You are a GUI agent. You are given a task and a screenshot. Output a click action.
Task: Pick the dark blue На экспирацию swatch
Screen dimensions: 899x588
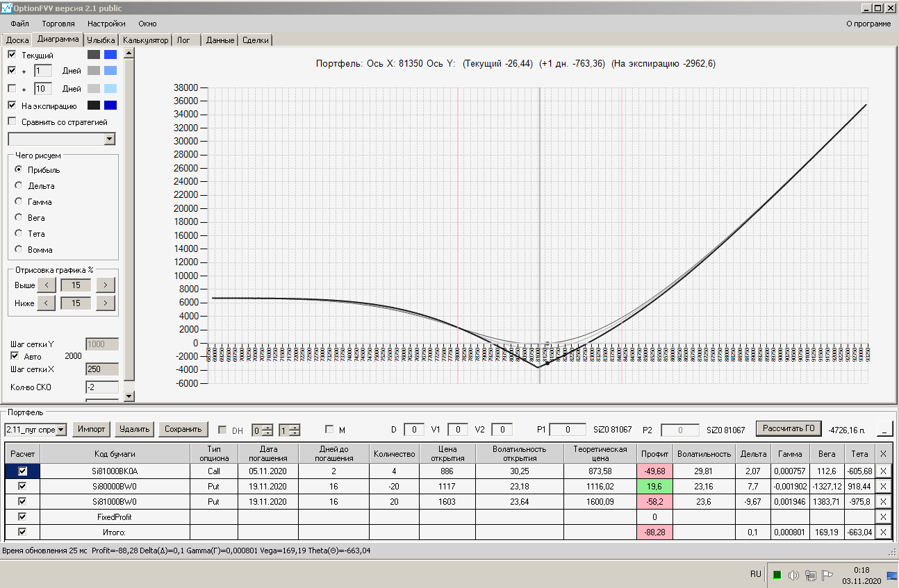[110, 106]
